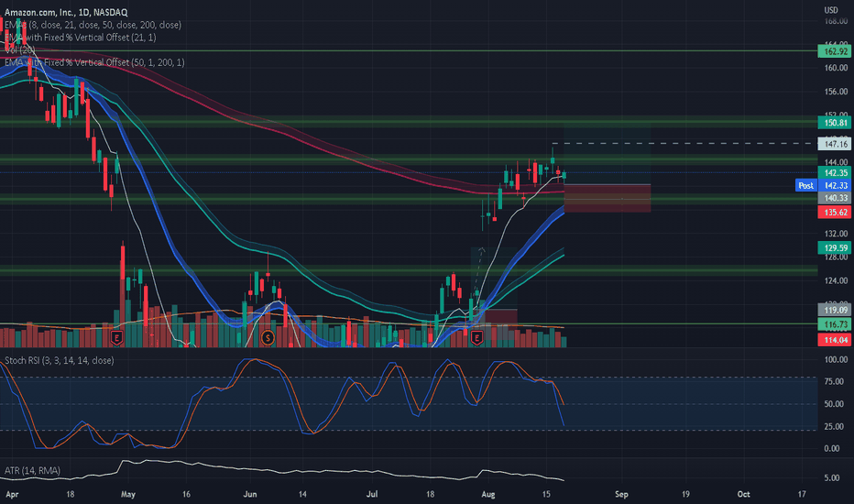Click the 5.00 ATR axis value
854x504 pixels.
point(832,477)
